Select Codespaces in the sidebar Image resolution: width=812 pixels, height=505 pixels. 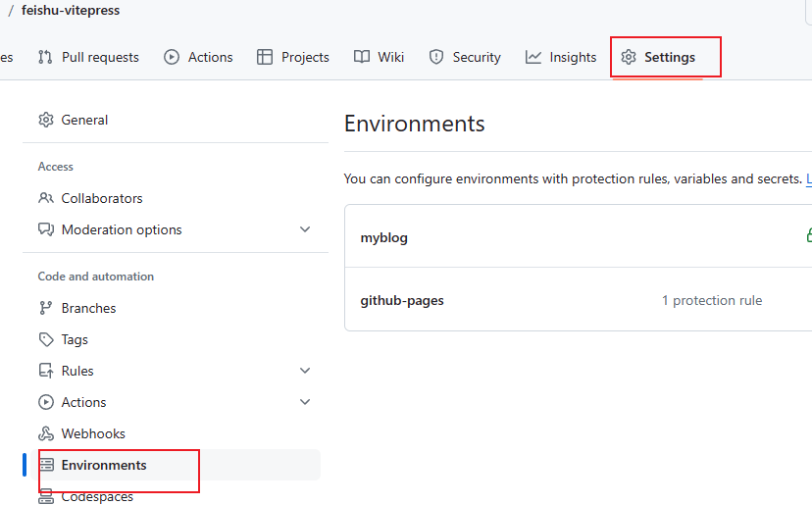(x=97, y=496)
